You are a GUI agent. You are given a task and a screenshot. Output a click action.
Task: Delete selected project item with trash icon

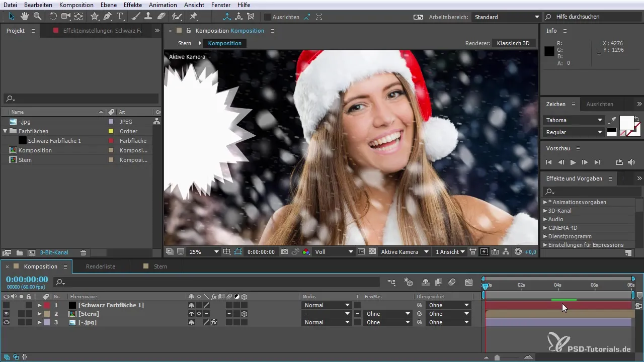point(84,252)
